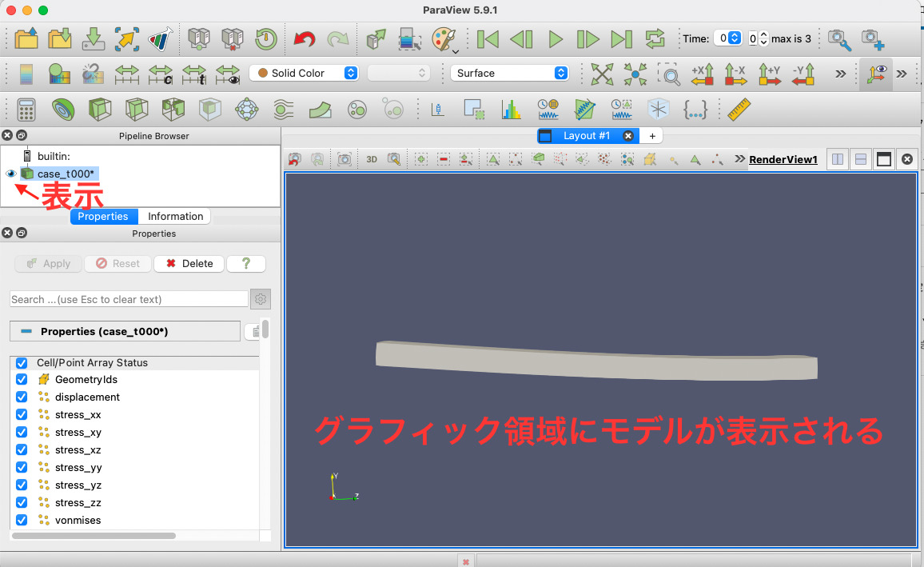Viewport: 924px width, 567px height.
Task: Advance playback with the Play button
Action: (x=556, y=38)
